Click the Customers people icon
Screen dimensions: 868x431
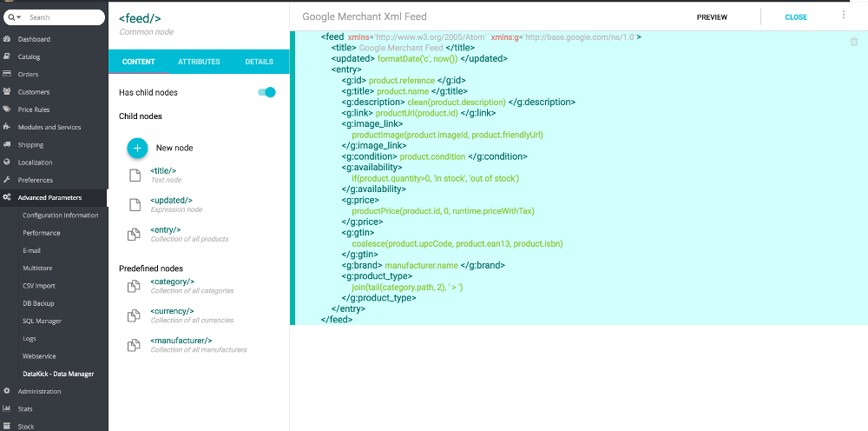[x=7, y=91]
